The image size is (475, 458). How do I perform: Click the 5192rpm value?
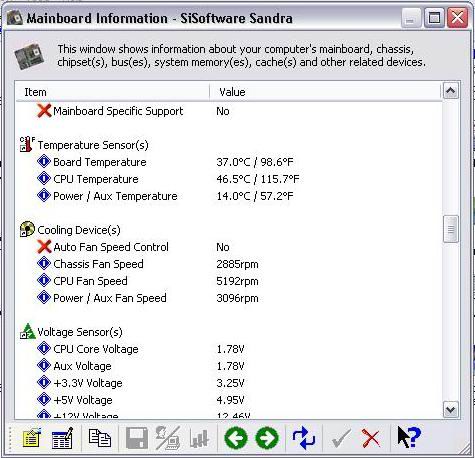coord(237,281)
